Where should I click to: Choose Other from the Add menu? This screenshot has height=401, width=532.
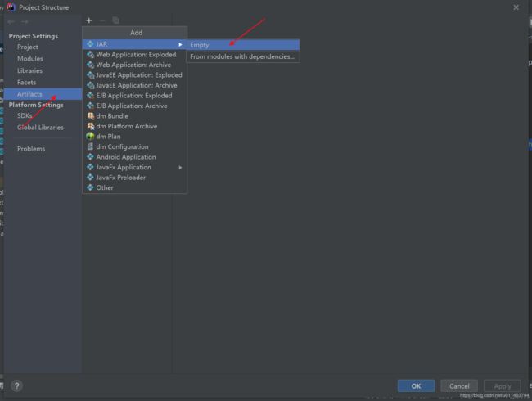pos(135,187)
